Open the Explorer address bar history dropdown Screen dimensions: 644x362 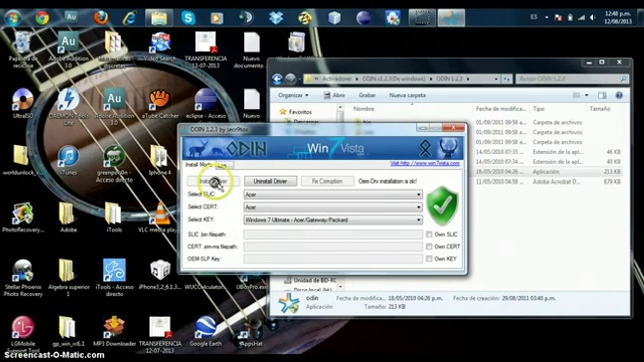coord(496,79)
